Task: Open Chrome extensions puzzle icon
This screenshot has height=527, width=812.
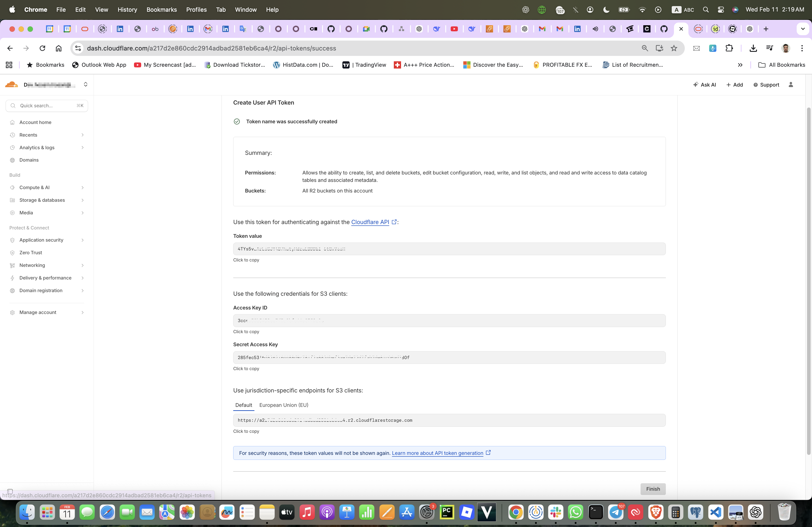Action: click(729, 48)
